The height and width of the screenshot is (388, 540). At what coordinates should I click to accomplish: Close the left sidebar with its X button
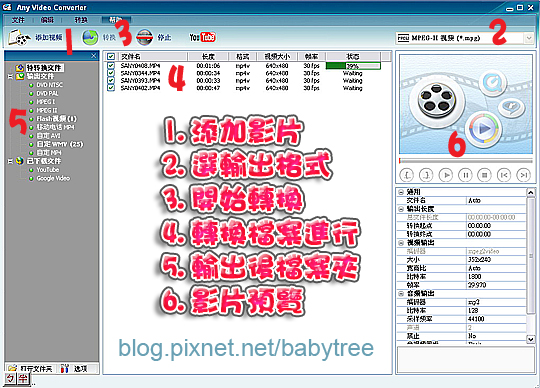93,55
